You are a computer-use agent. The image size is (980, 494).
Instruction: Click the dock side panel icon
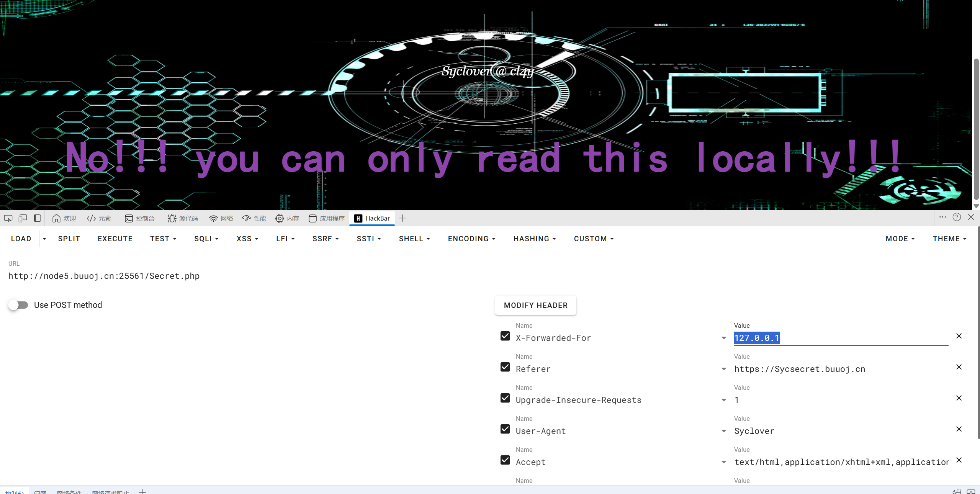click(x=37, y=218)
